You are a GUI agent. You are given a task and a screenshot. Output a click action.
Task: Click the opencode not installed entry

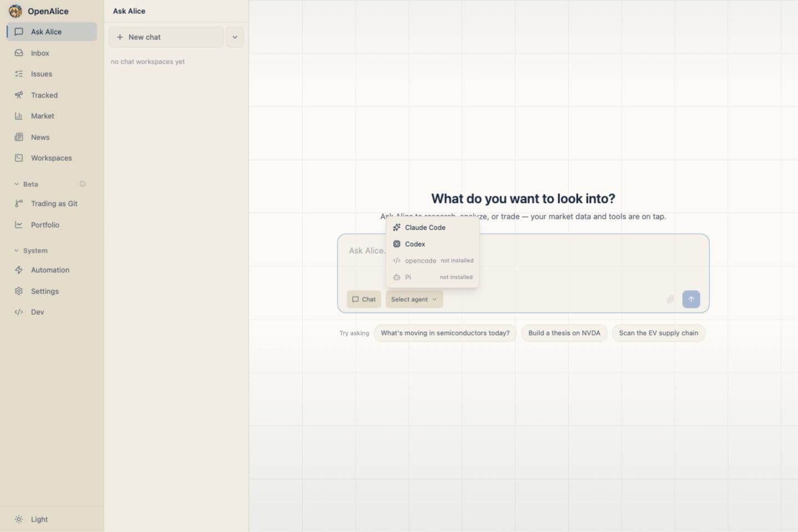click(433, 260)
